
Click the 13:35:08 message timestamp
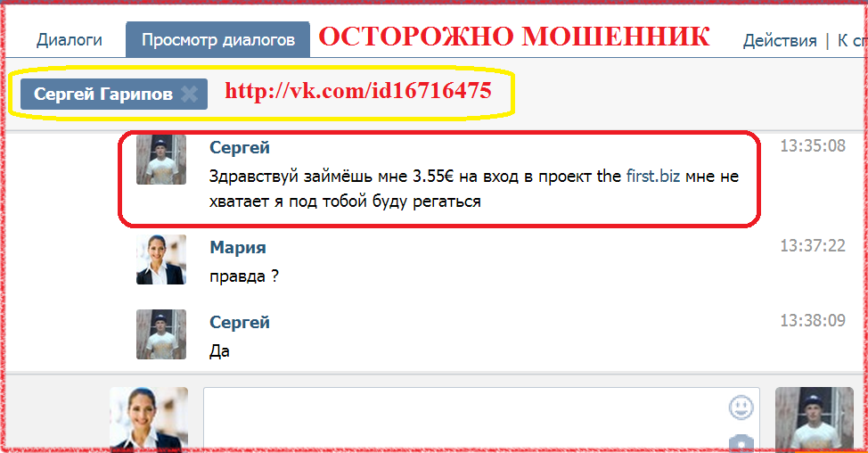point(813,145)
